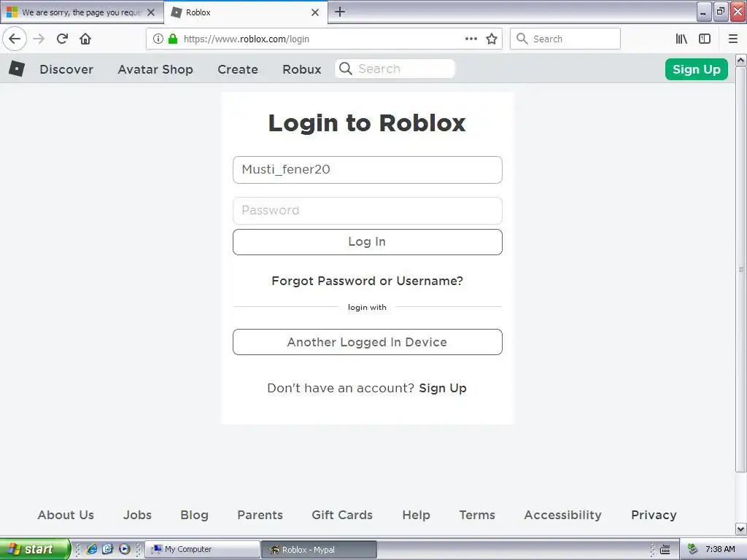The width and height of the screenshot is (747, 560).
Task: Open the browser home page icon
Action: [x=85, y=39]
